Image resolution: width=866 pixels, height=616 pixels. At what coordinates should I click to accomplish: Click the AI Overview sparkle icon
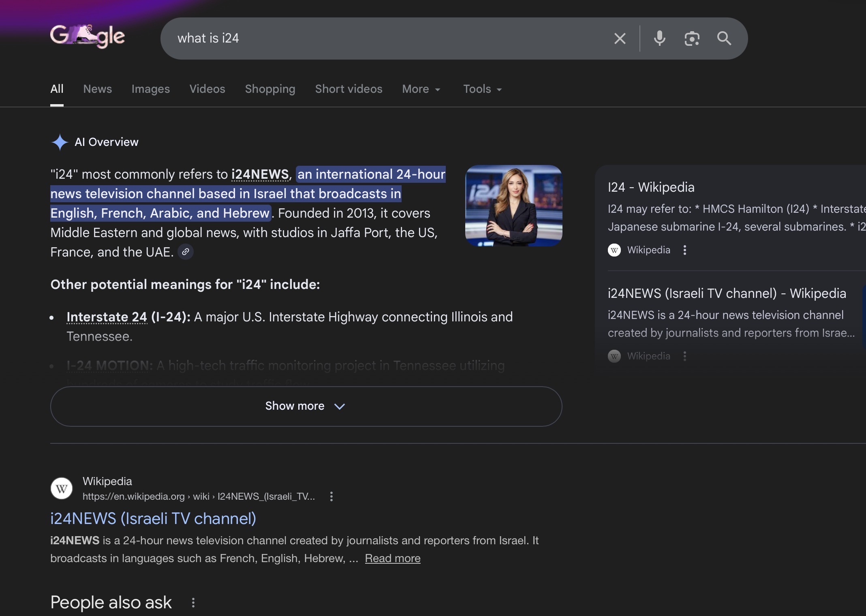60,142
